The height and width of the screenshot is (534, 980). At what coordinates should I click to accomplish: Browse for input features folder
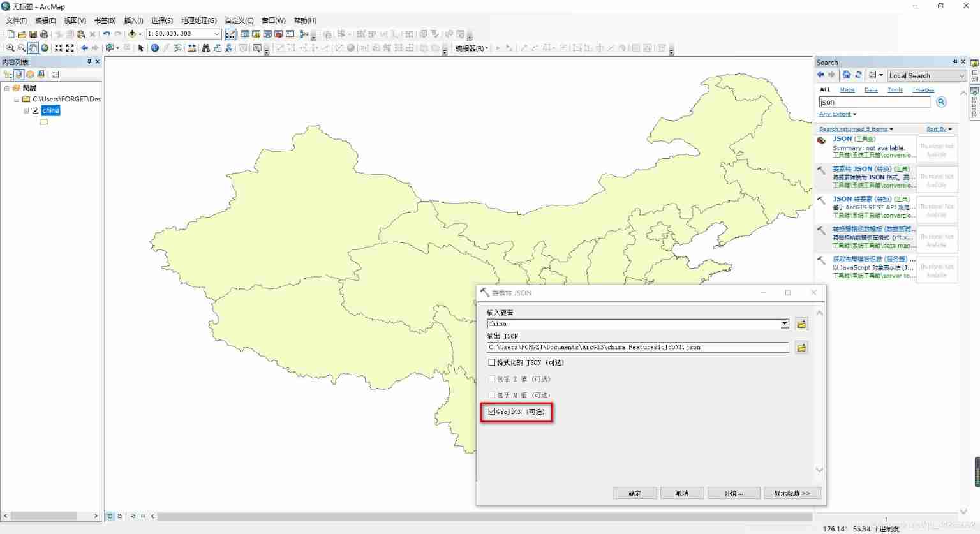pos(801,324)
